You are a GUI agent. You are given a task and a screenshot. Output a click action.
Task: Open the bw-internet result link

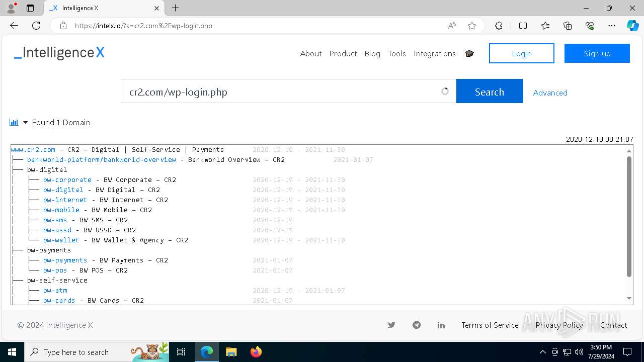coord(65,200)
